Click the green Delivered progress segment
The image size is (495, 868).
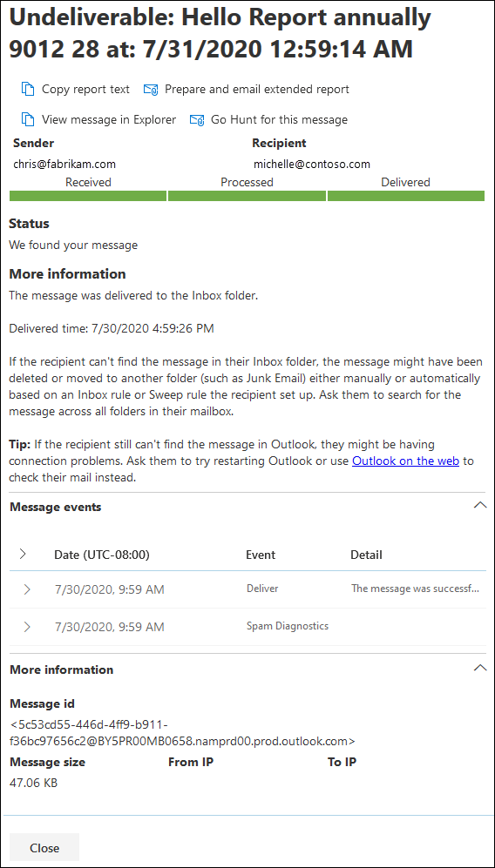click(406, 196)
